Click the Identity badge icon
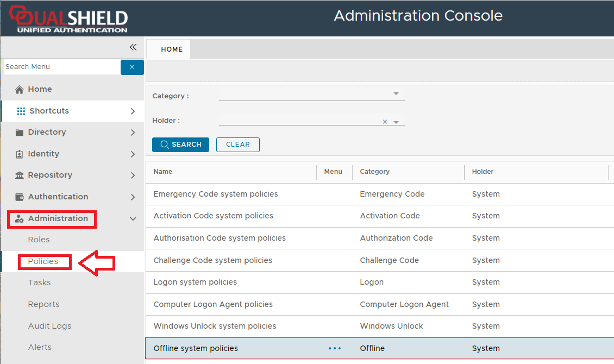Image resolution: width=614 pixels, height=364 pixels. (x=20, y=154)
